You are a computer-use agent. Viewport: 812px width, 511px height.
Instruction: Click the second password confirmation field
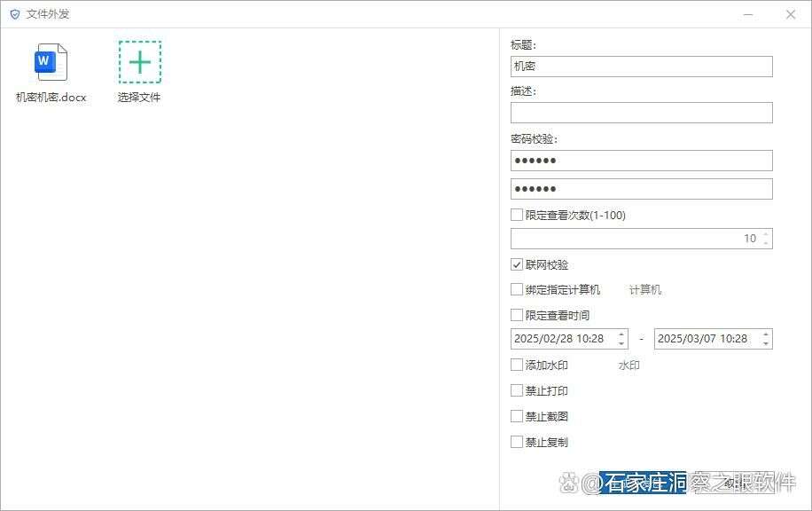pyautogui.click(x=641, y=188)
